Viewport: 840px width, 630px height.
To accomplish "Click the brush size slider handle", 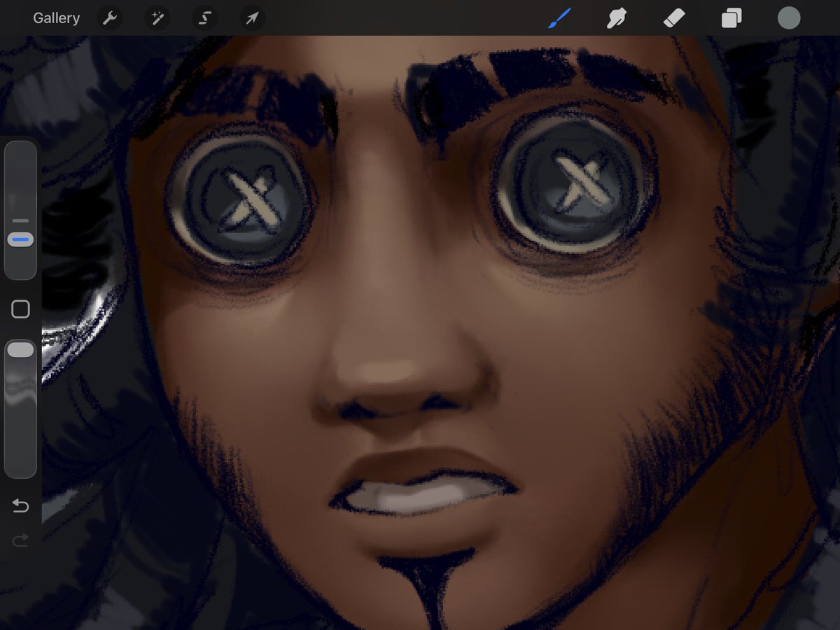I will (20, 240).
